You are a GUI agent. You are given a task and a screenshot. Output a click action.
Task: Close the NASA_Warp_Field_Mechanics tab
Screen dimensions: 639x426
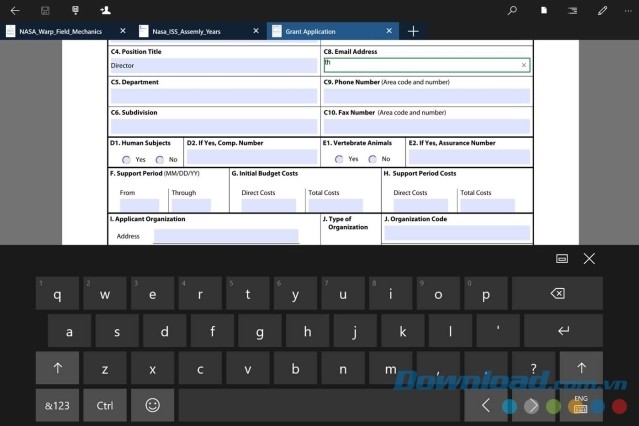click(123, 31)
